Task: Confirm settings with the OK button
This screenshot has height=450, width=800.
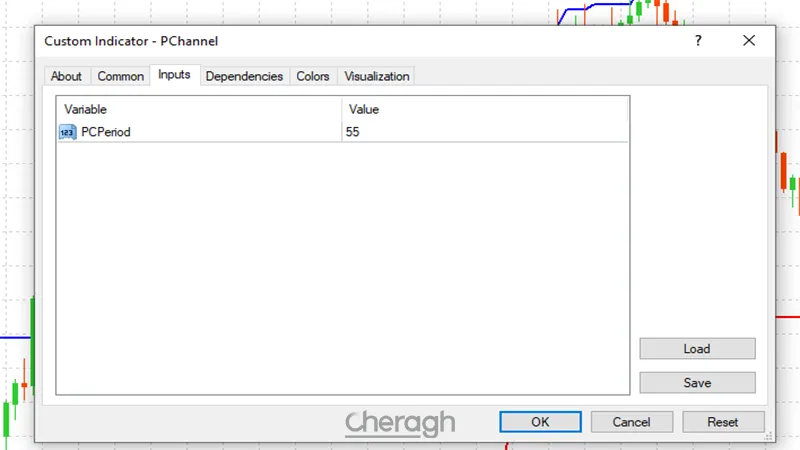Action: (x=540, y=422)
